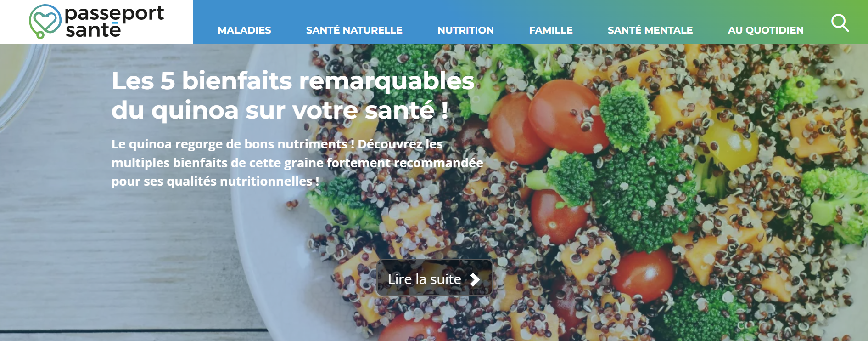Go to the NUTRITION section
868x341 pixels.
coord(465,30)
